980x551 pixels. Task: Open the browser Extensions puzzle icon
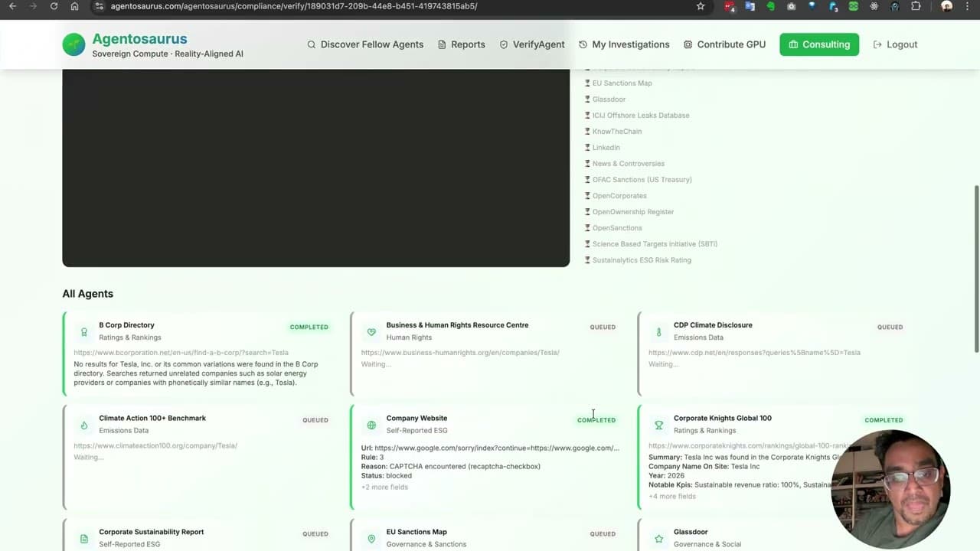pyautogui.click(x=916, y=6)
